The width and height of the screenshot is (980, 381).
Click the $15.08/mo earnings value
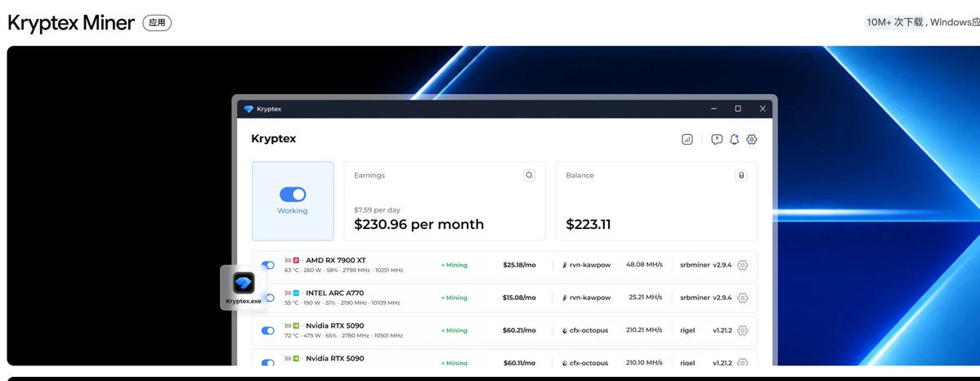(x=519, y=298)
